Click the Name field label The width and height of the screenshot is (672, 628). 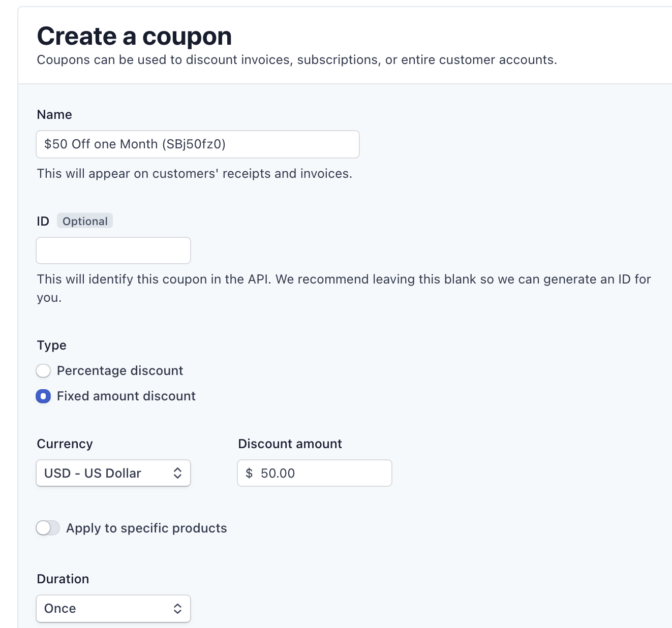tap(54, 115)
